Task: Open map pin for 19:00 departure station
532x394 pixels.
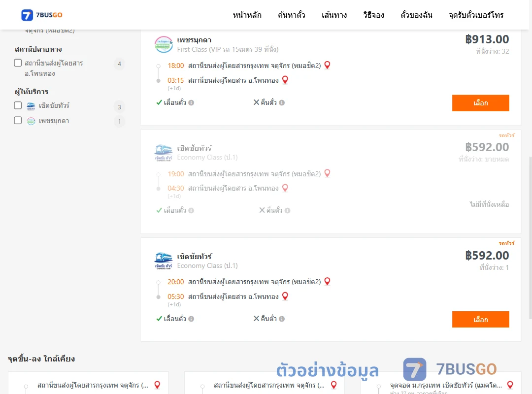Action: point(327,173)
